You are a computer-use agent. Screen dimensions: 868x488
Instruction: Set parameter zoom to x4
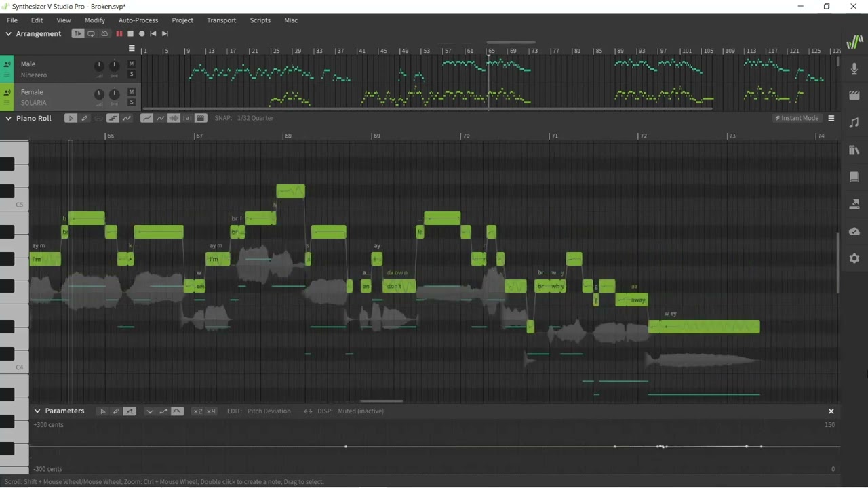211,411
